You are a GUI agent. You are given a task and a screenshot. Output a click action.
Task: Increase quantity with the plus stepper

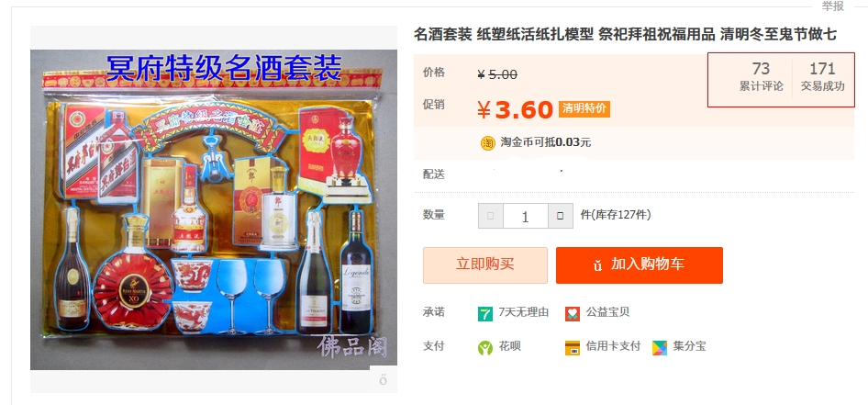point(561,216)
